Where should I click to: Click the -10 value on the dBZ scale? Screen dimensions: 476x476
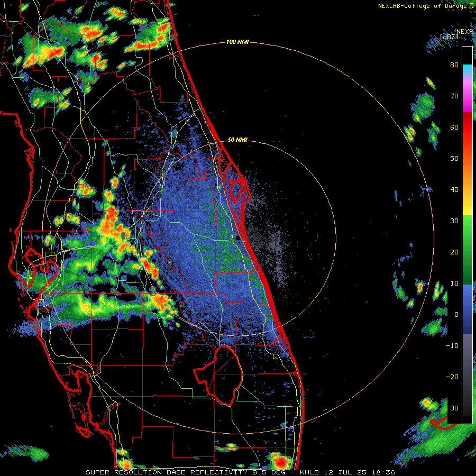click(x=452, y=346)
